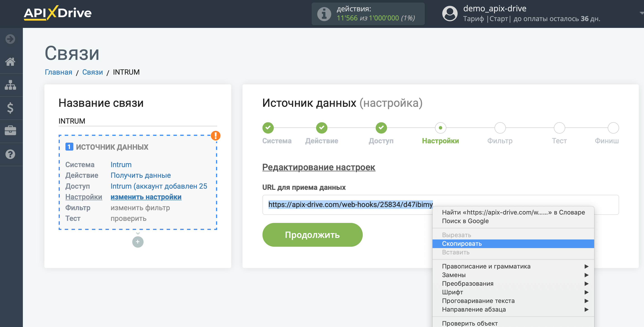Click изменить настройки link

146,197
